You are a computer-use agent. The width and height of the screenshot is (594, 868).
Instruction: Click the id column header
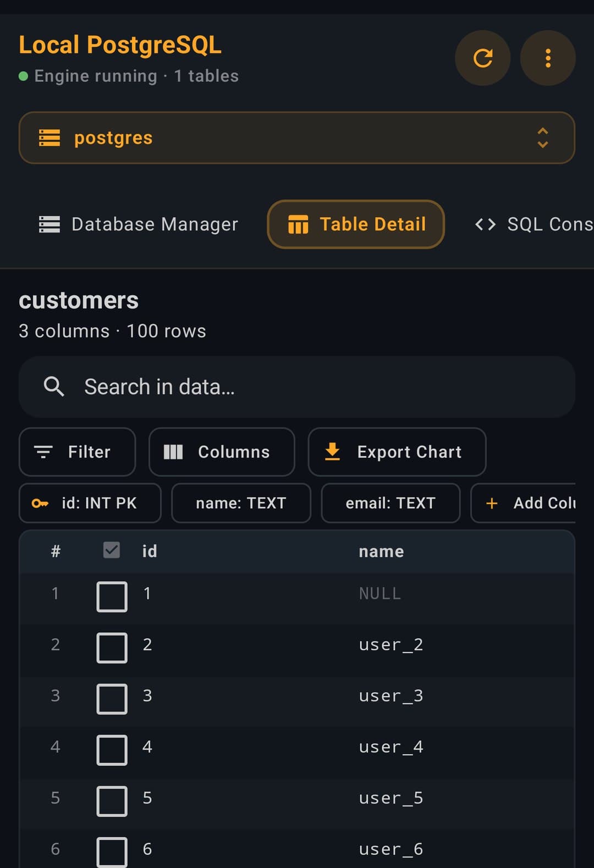coord(150,551)
